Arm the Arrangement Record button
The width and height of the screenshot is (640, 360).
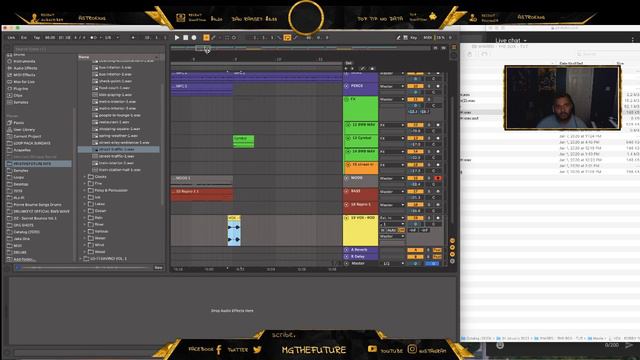[x=194, y=38]
